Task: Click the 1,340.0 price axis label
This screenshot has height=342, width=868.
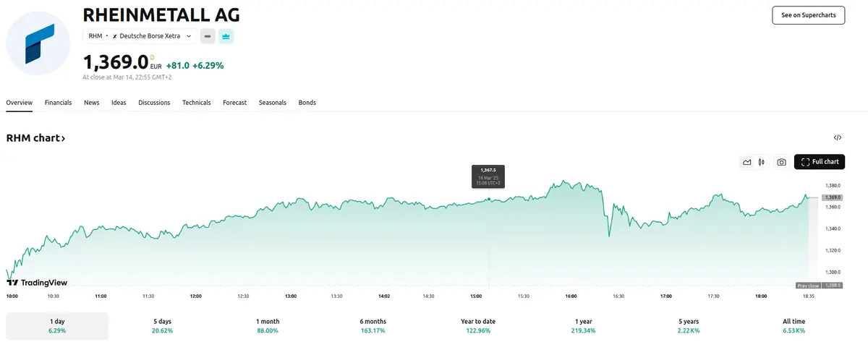Action: (832, 228)
